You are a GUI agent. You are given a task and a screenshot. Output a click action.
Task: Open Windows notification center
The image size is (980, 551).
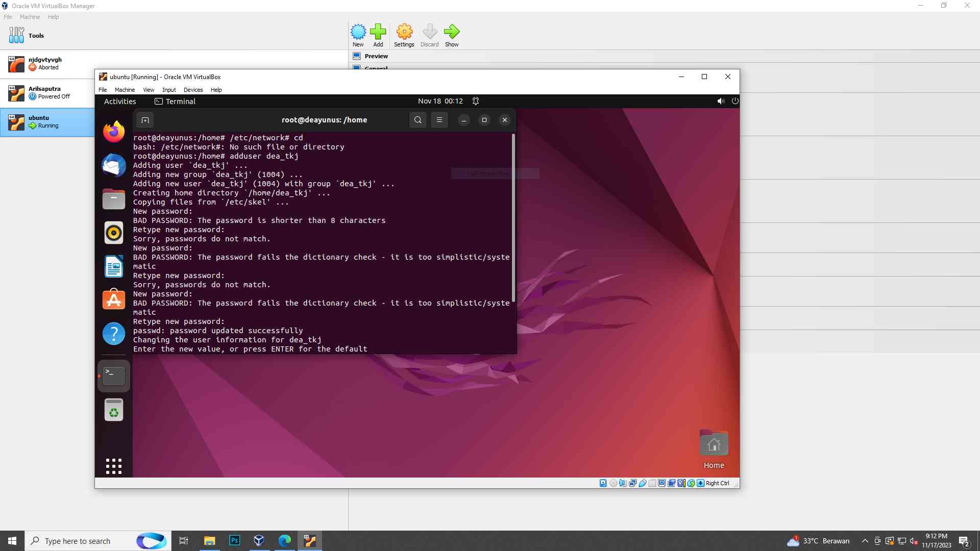[964, 541]
